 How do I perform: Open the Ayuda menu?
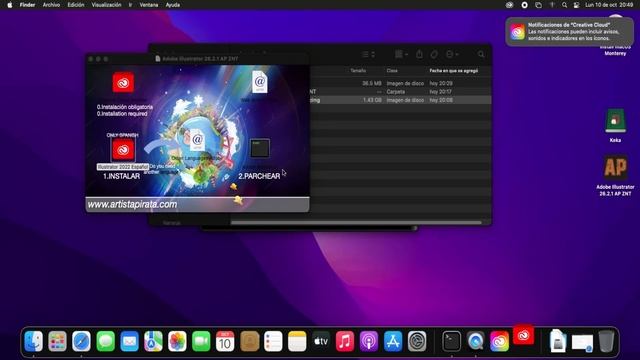click(173, 5)
